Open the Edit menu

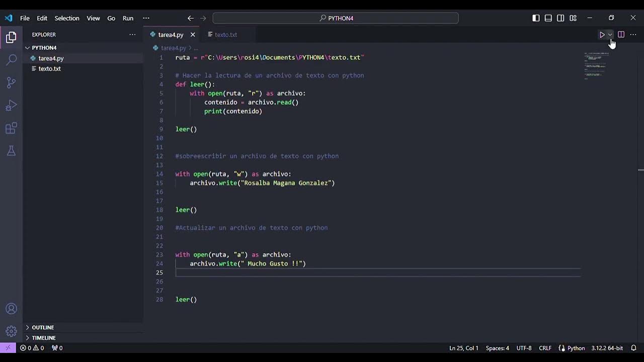coord(42,18)
